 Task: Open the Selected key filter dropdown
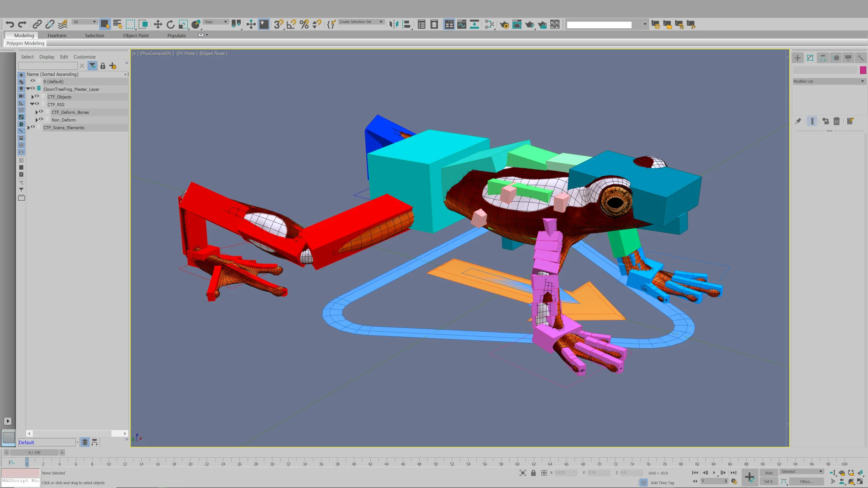point(802,472)
